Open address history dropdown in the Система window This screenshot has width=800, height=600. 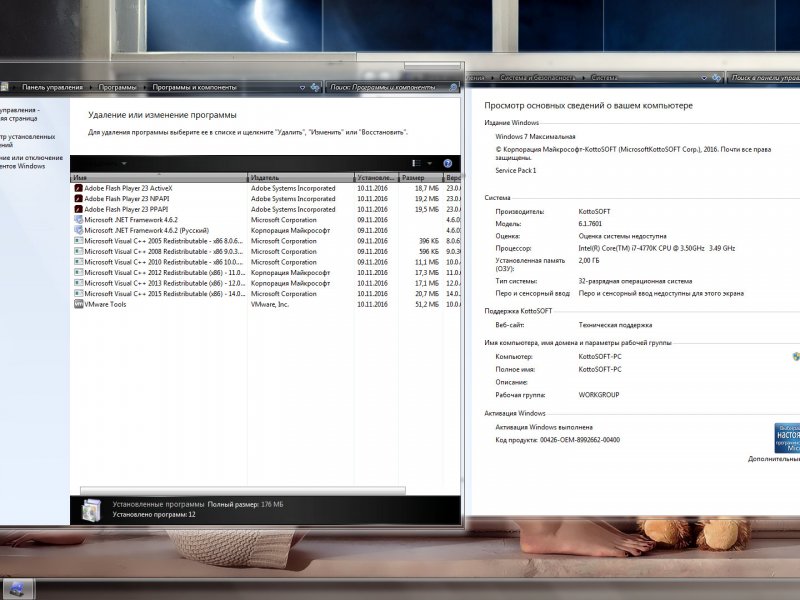[704, 78]
